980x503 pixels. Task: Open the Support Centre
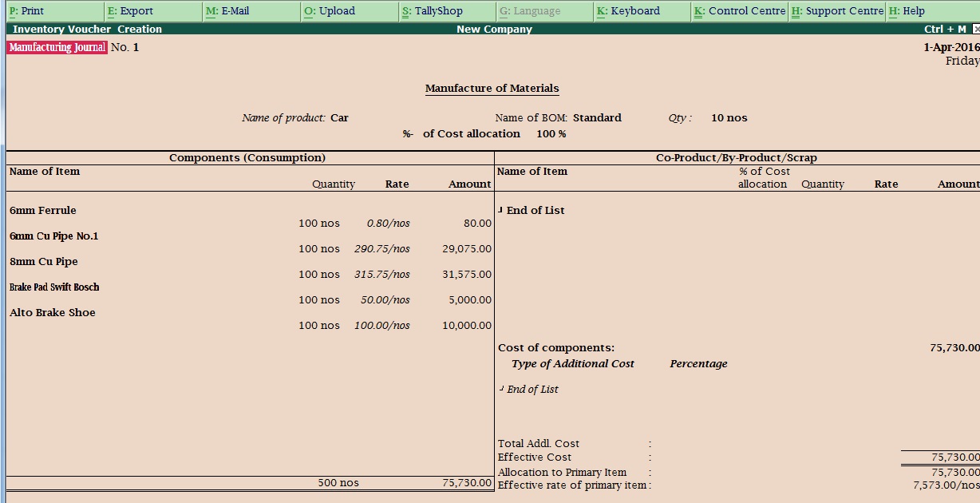[837, 11]
